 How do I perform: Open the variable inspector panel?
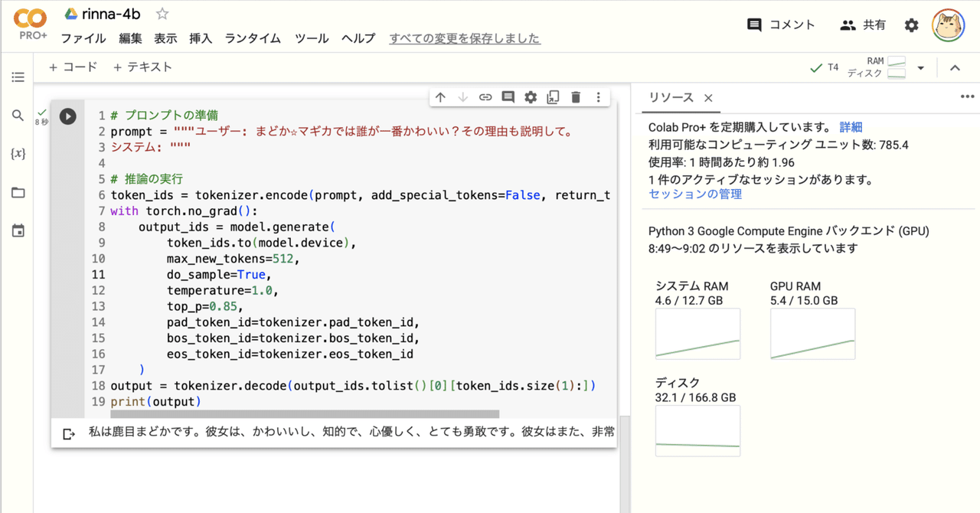pyautogui.click(x=18, y=152)
